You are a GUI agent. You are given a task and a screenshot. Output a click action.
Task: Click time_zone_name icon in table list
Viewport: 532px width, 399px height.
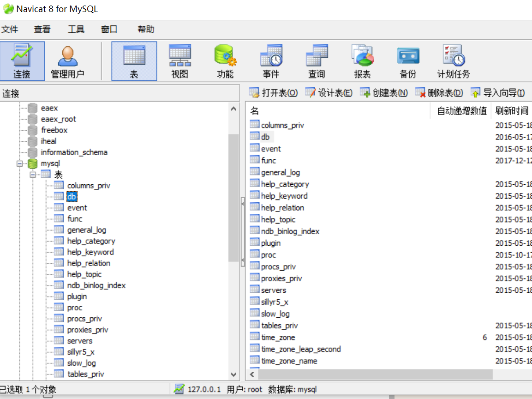click(x=254, y=360)
